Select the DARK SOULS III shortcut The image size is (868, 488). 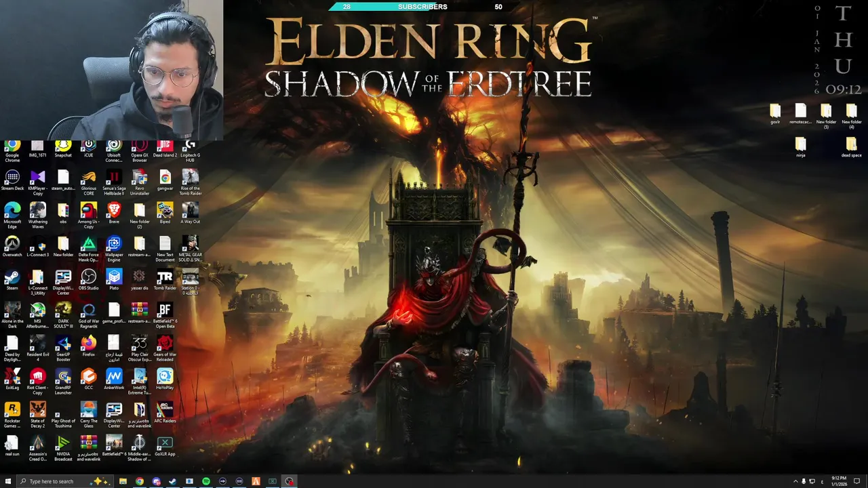[x=63, y=316]
